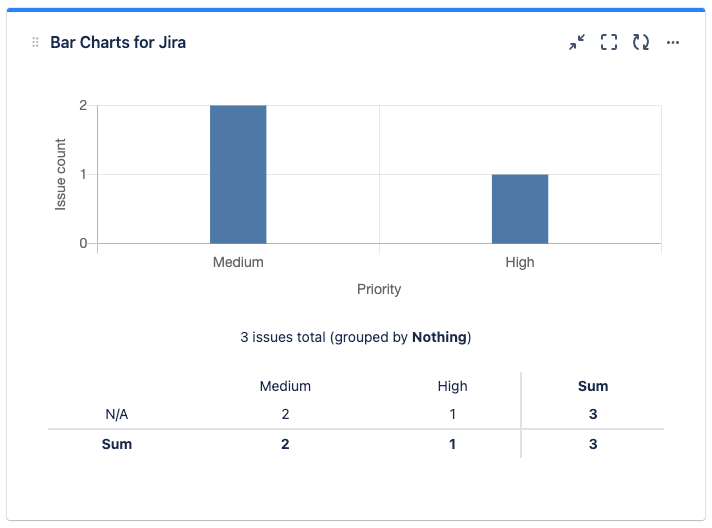Image resolution: width=712 pixels, height=528 pixels.
Task: Select the N/A row label
Action: (117, 414)
